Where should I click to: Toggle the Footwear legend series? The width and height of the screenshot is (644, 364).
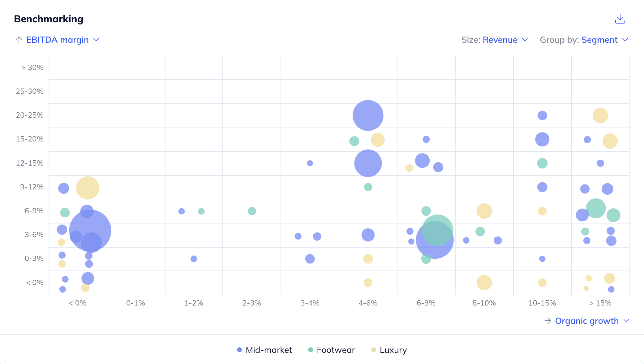coord(336,350)
